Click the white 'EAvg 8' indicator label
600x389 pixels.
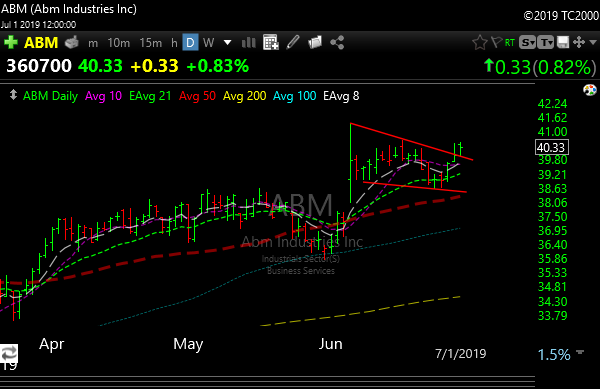(341, 96)
